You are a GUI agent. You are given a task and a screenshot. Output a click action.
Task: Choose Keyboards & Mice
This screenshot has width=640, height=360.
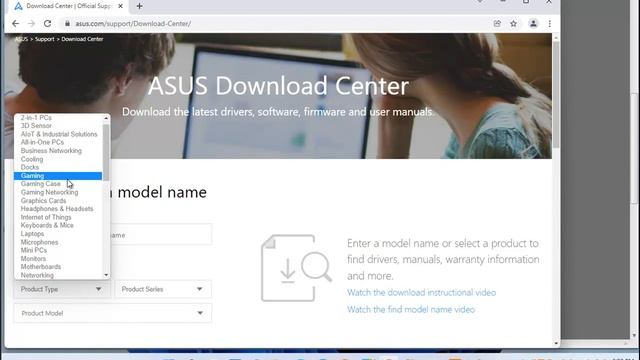tap(58, 225)
